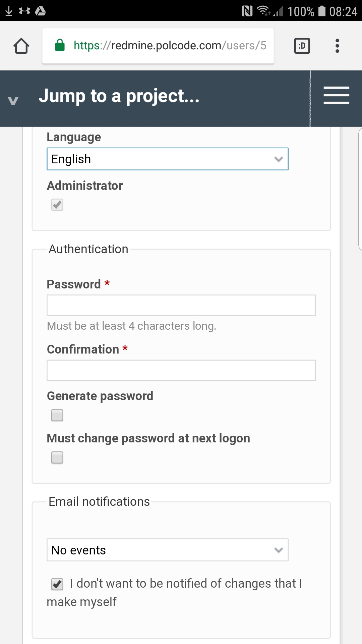The width and height of the screenshot is (362, 644).
Task: Open the browser three-dot overflow menu
Action: (x=337, y=46)
